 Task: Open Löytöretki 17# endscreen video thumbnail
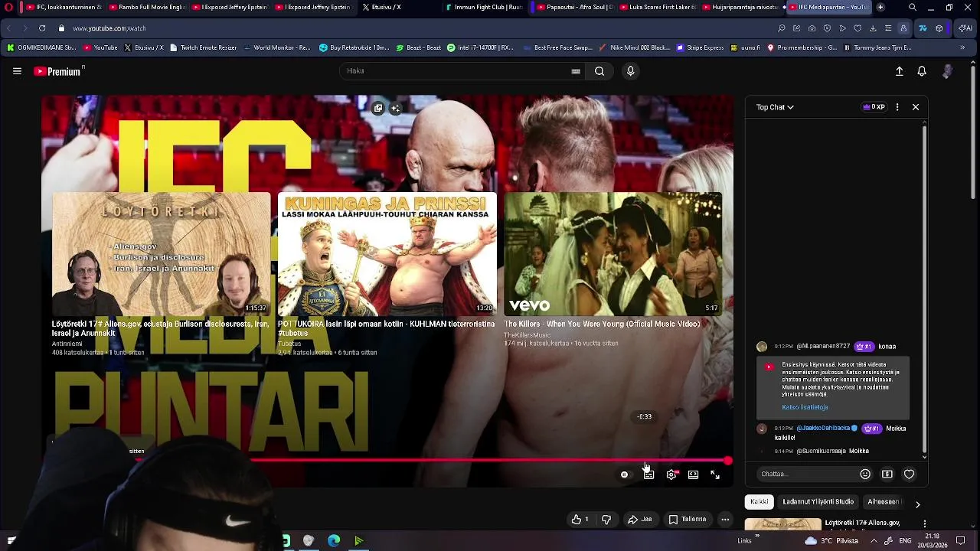click(161, 254)
